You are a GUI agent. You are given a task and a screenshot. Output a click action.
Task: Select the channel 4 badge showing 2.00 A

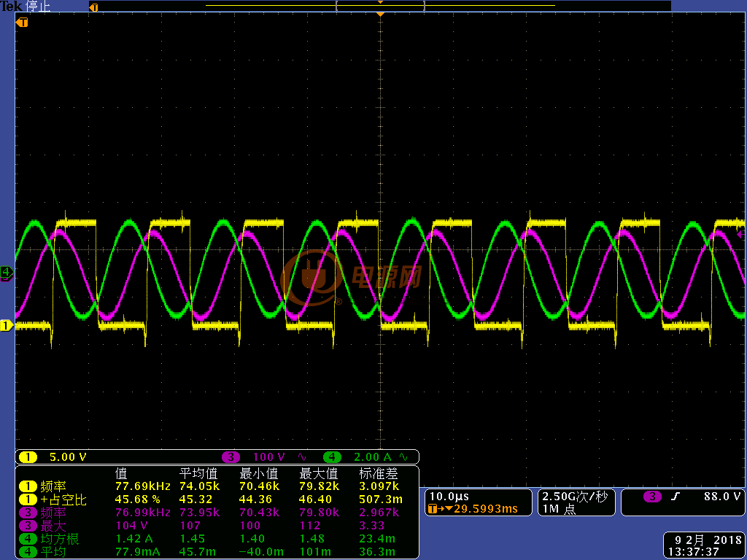(x=366, y=457)
